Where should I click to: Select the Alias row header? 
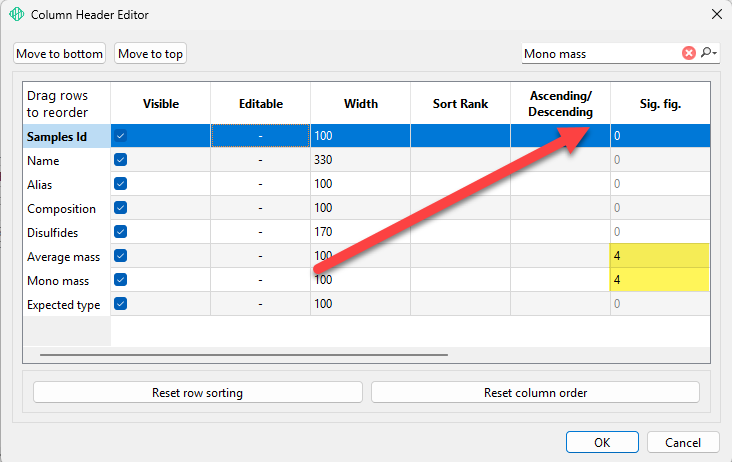[x=67, y=184]
